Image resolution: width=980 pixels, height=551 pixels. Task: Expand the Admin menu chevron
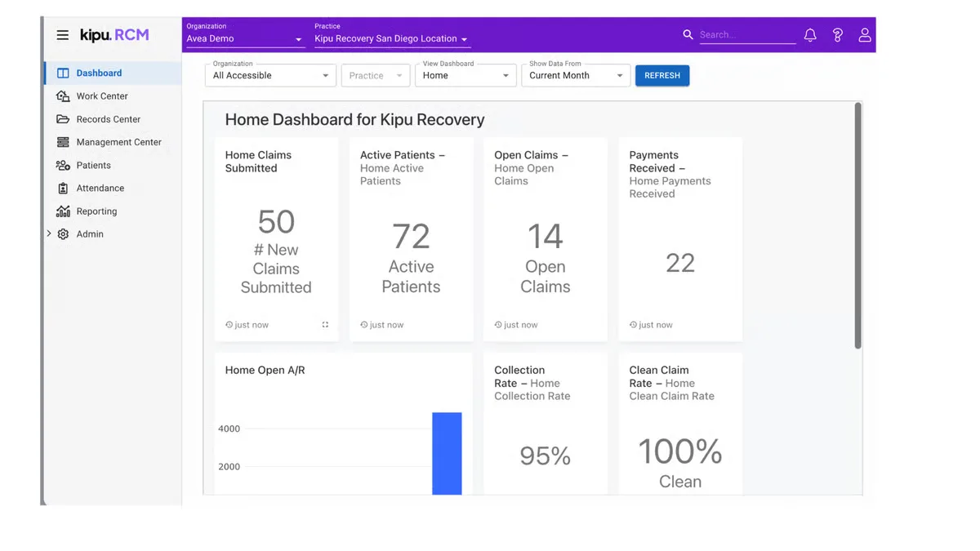pyautogui.click(x=49, y=233)
